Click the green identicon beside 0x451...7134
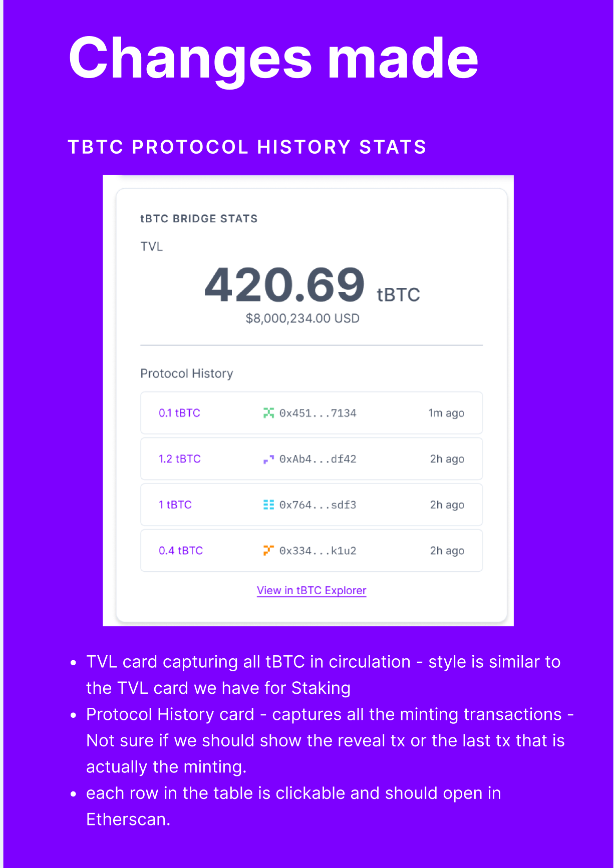 click(268, 413)
